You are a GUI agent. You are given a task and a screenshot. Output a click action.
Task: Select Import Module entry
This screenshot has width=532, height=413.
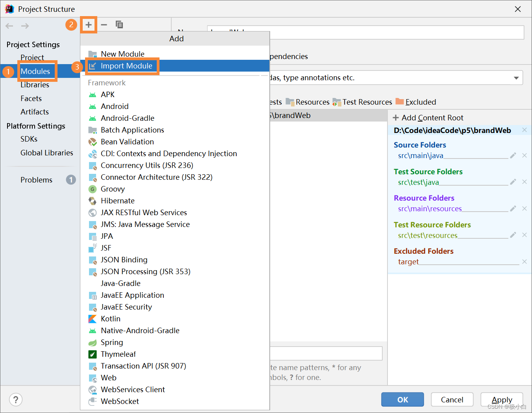175,66
